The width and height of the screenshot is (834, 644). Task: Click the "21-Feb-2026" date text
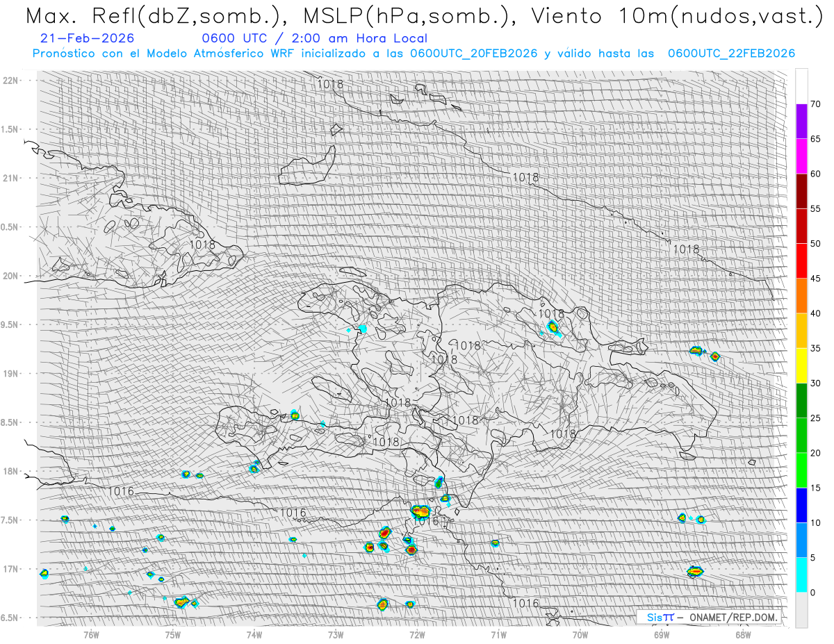(88, 39)
